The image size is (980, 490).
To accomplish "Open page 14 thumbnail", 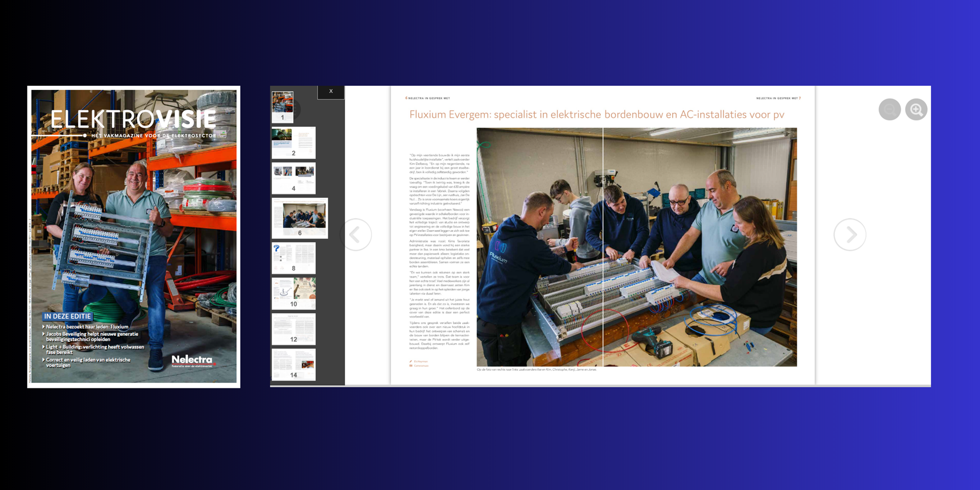I will [x=293, y=364].
